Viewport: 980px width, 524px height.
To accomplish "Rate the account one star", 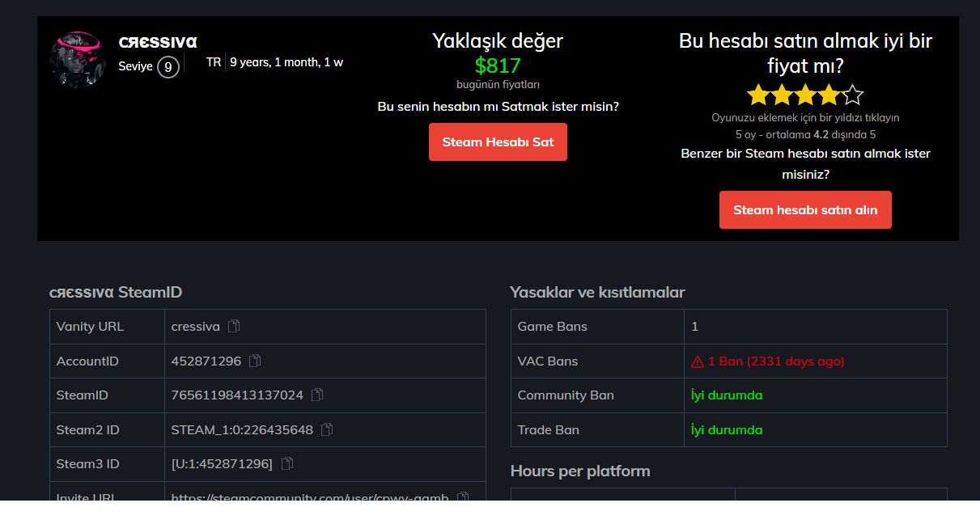I will coord(758,95).
